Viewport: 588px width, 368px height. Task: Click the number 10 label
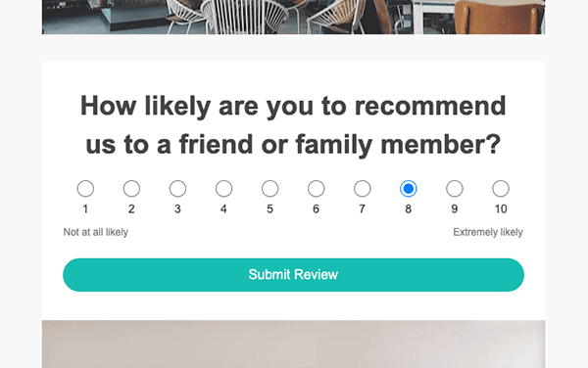point(501,208)
